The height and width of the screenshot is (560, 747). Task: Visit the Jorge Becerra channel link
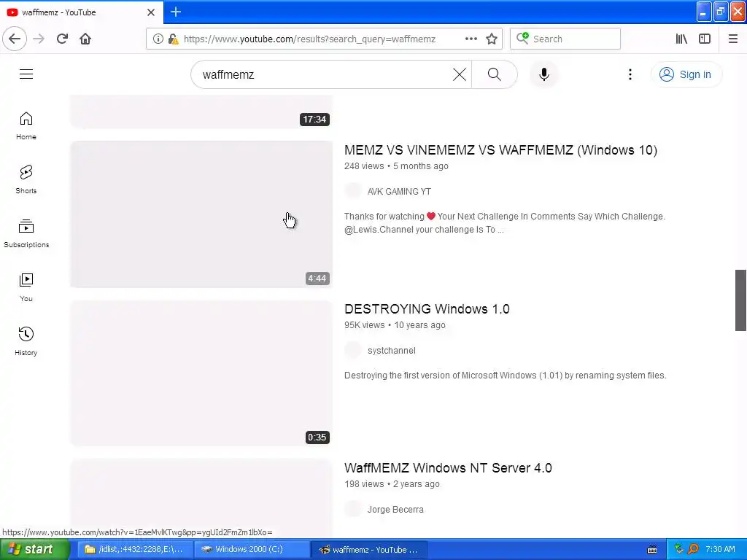pyautogui.click(x=395, y=509)
